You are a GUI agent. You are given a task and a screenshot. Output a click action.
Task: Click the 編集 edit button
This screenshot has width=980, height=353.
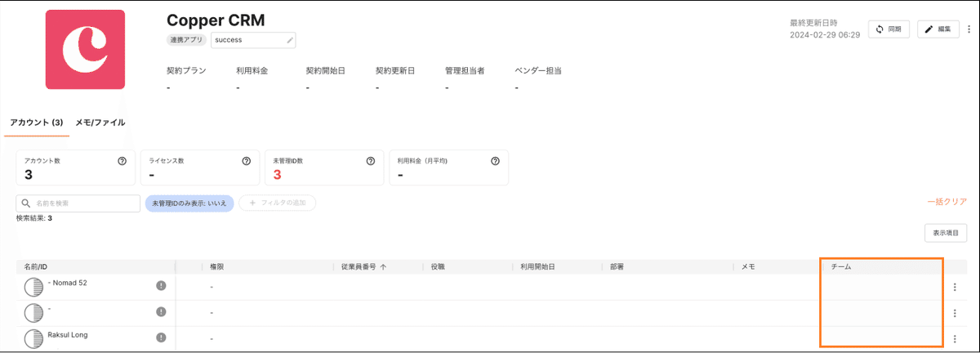[x=938, y=29]
